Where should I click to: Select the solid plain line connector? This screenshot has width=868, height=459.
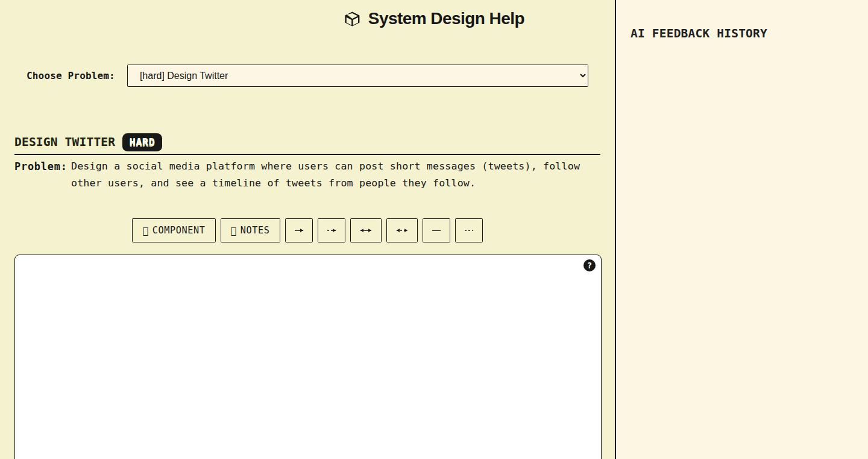pos(436,230)
